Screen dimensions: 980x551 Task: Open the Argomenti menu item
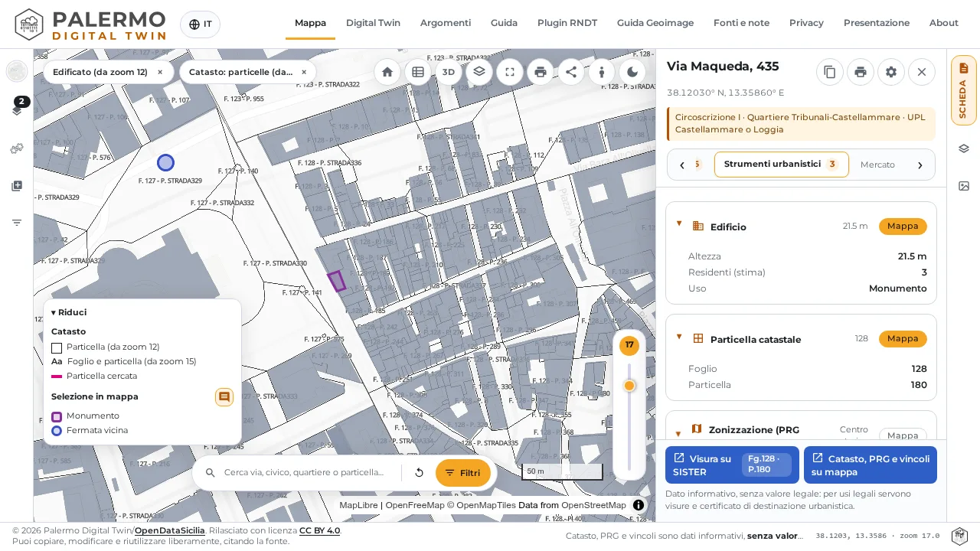click(x=446, y=23)
